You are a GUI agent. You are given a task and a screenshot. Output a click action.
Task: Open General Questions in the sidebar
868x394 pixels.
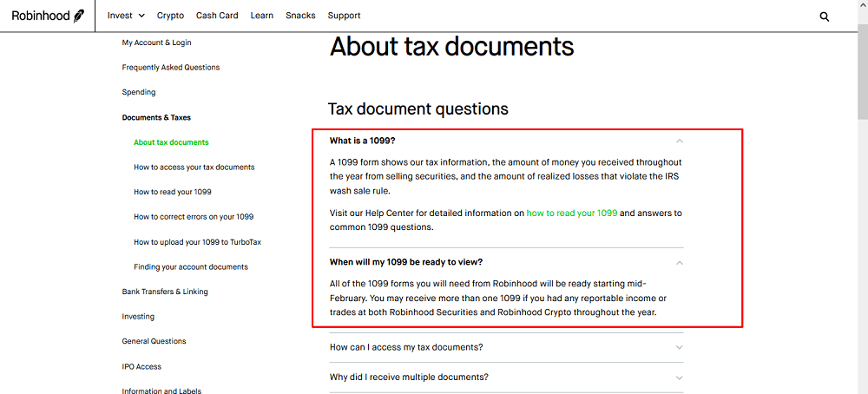pos(154,341)
